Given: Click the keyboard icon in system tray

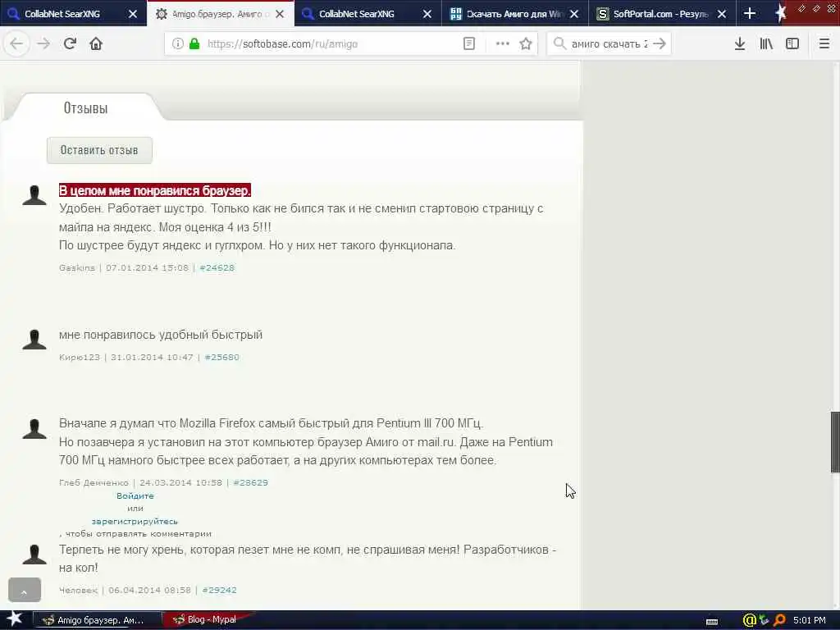Looking at the screenshot, I should tap(712, 621).
